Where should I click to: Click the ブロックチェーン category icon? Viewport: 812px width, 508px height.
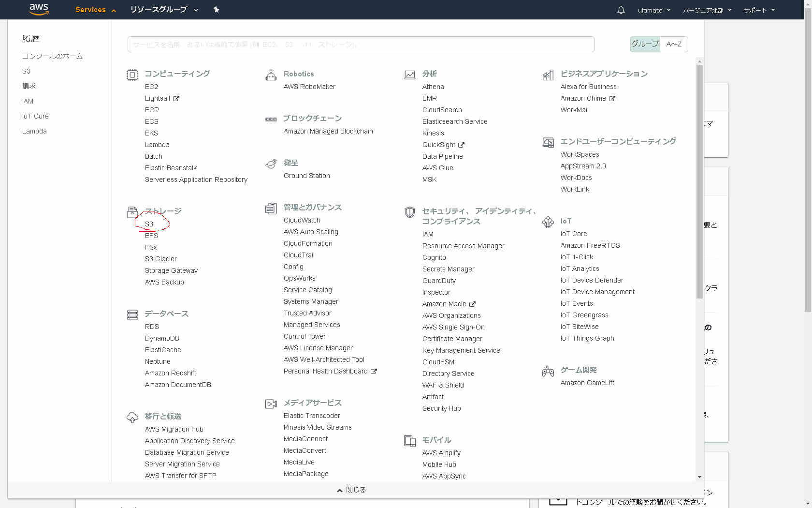coord(271,119)
